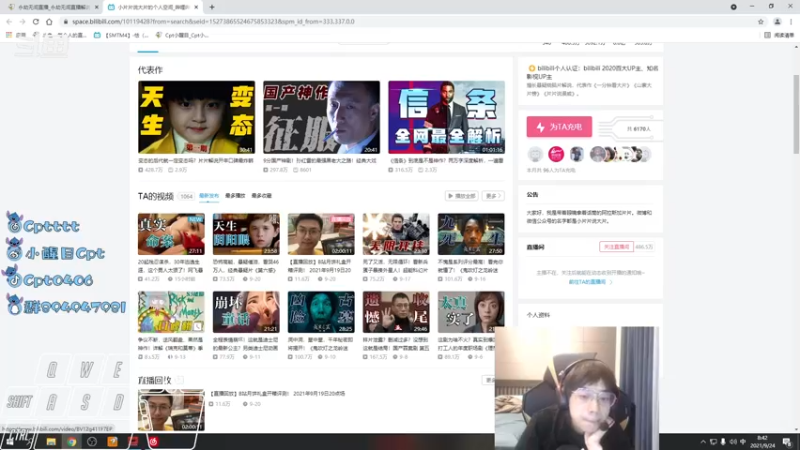Select the 最多收藏 sort tab

261,196
